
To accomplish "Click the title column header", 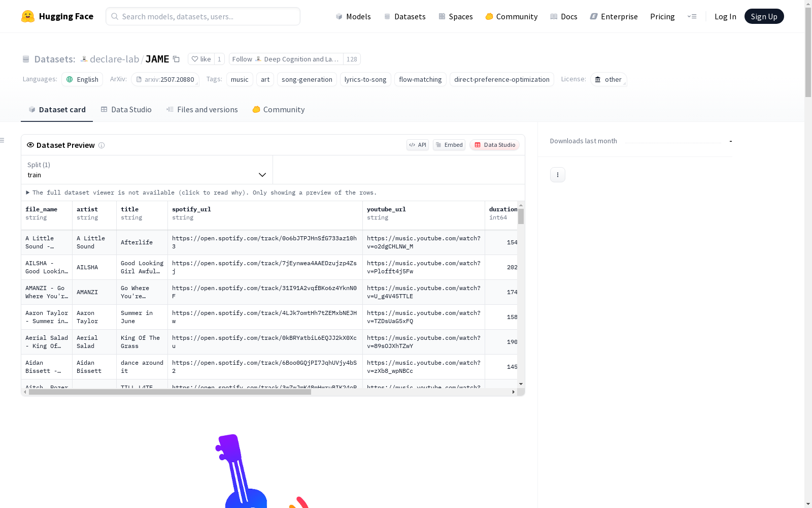I will (x=142, y=215).
